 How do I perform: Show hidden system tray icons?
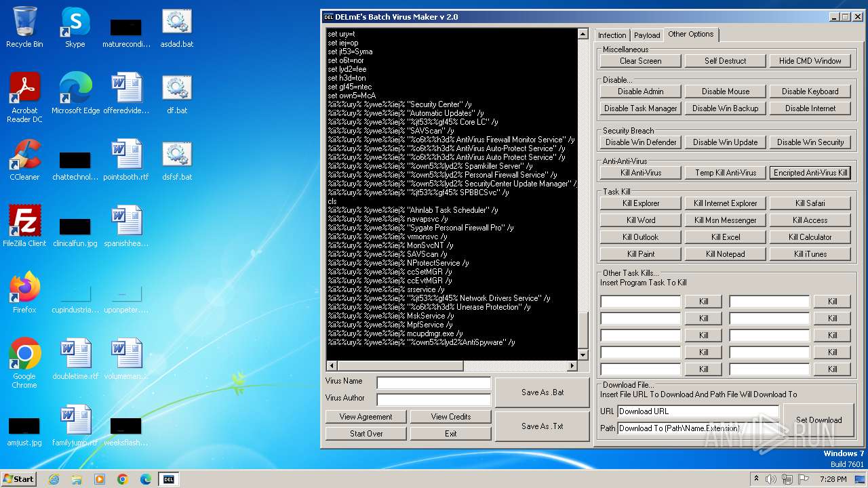click(756, 479)
